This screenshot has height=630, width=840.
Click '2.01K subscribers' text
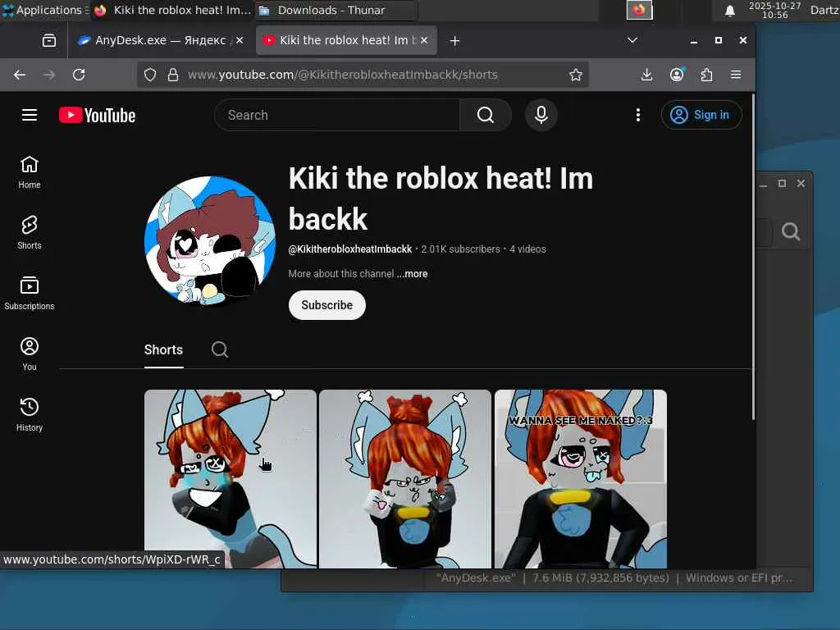(460, 249)
